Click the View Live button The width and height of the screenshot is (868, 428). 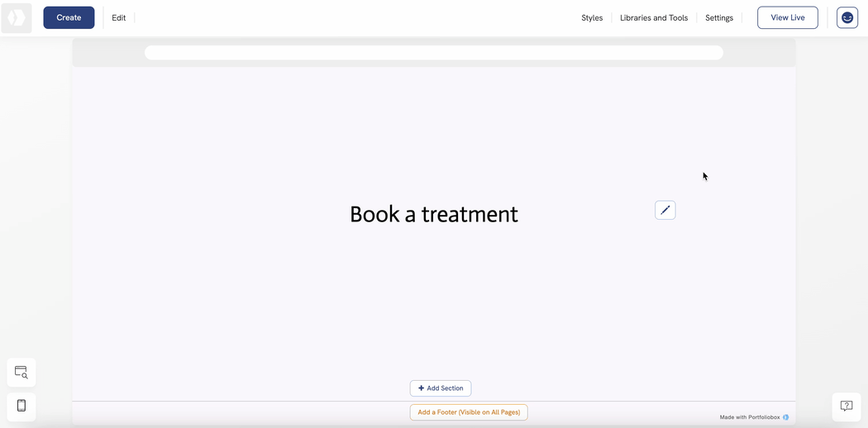787,18
